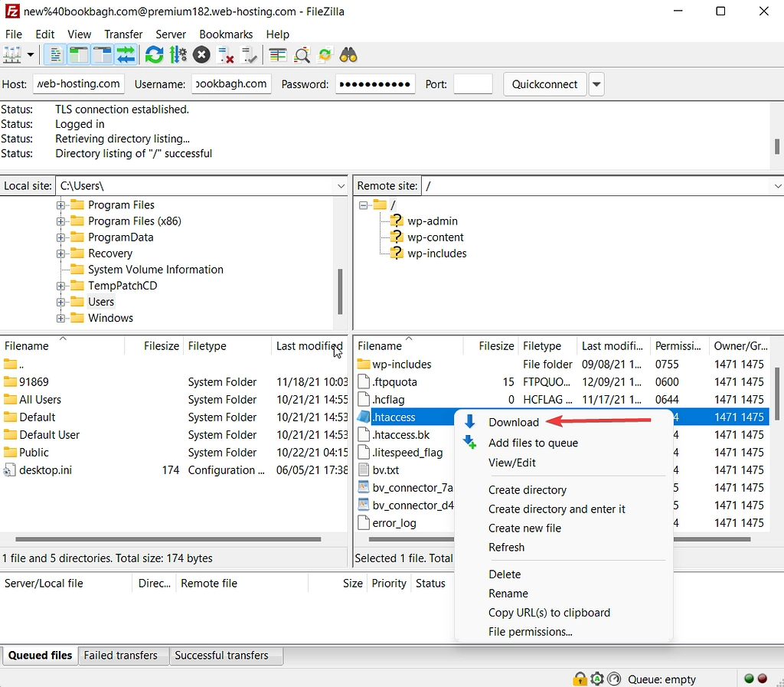
Task: Click the encryption lock status icon
Action: (x=580, y=679)
